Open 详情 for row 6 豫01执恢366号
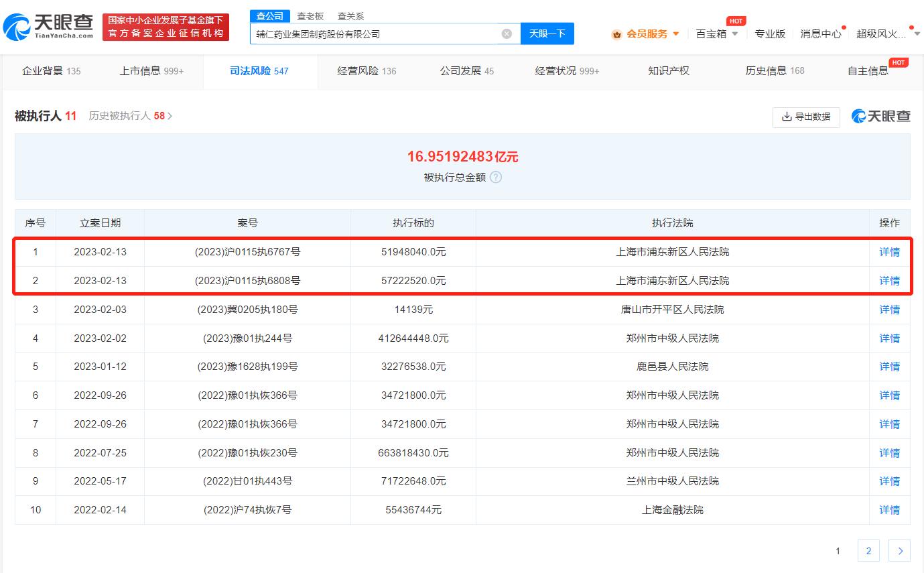The height and width of the screenshot is (573, 924). click(x=890, y=395)
